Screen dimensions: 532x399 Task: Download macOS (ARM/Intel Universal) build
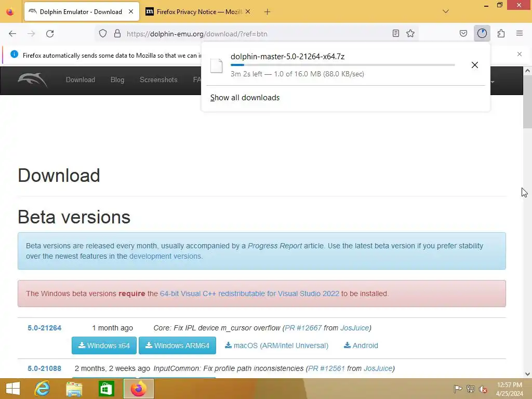[277, 345]
